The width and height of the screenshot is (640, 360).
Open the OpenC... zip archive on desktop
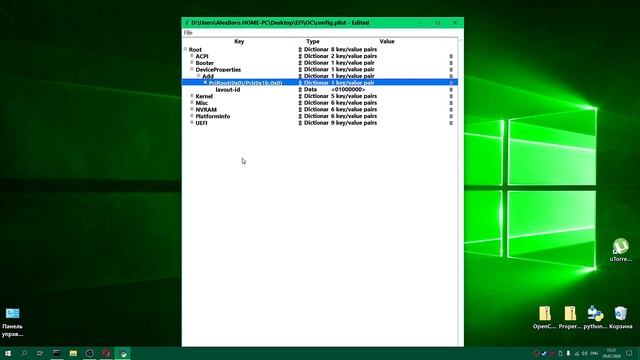pyautogui.click(x=544, y=318)
